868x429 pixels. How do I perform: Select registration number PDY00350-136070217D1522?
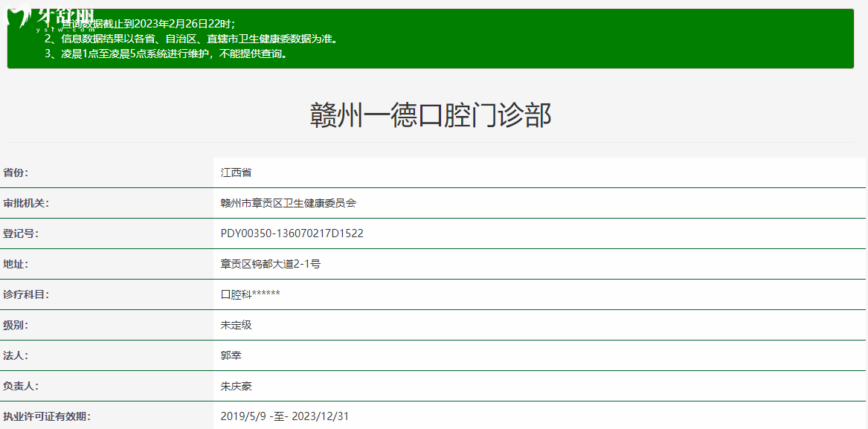(292, 233)
